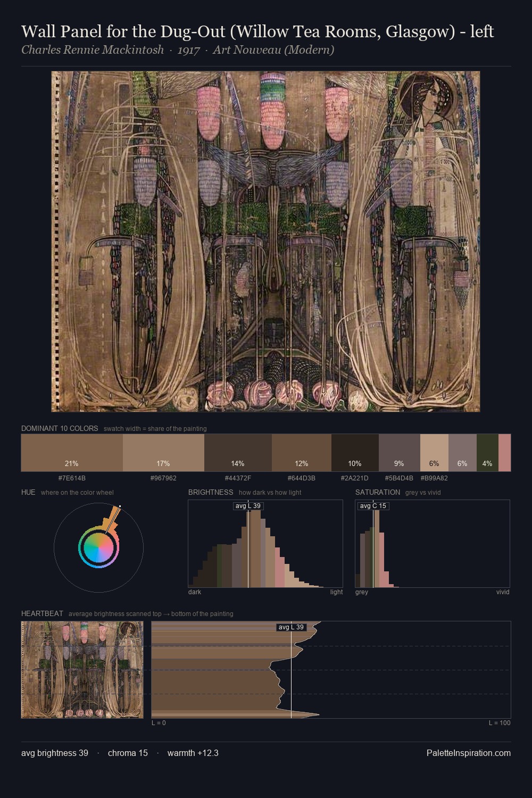The image size is (532, 798).
Task: Select the near-black 10% swatch
Action: pos(355,453)
